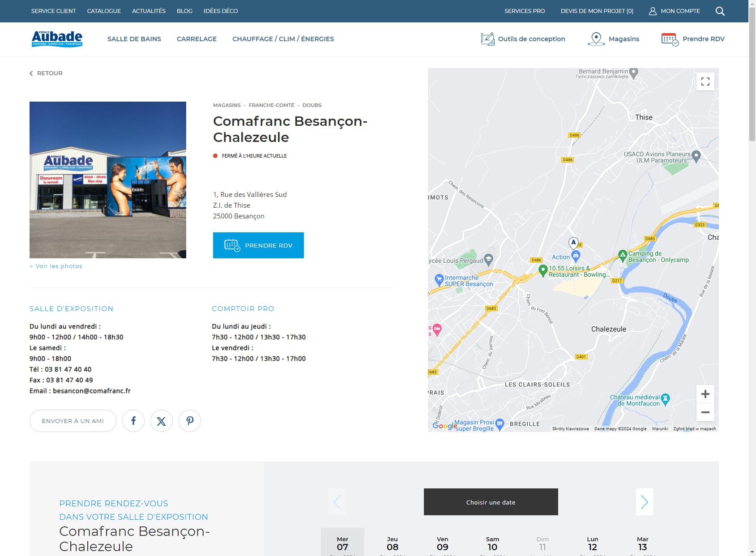The image size is (756, 556).
Task: Click the Magasins location pin icon
Action: [596, 39]
